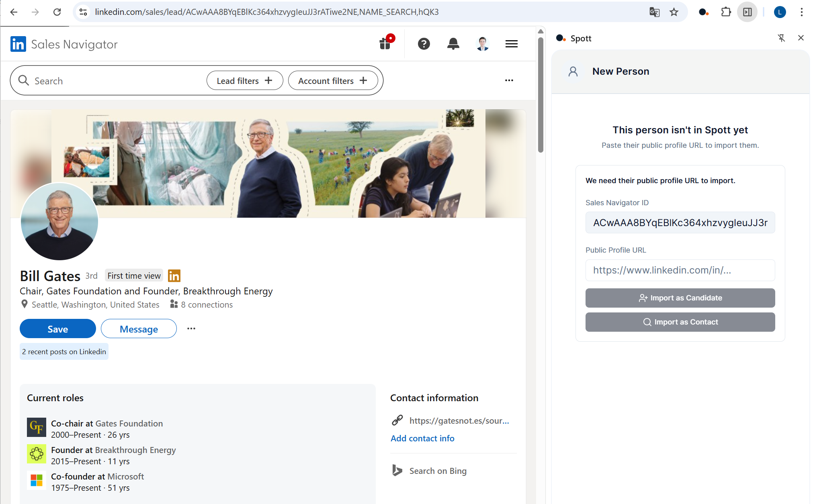813x504 pixels.
Task: Click the Google Translate icon in address bar
Action: pos(654,12)
